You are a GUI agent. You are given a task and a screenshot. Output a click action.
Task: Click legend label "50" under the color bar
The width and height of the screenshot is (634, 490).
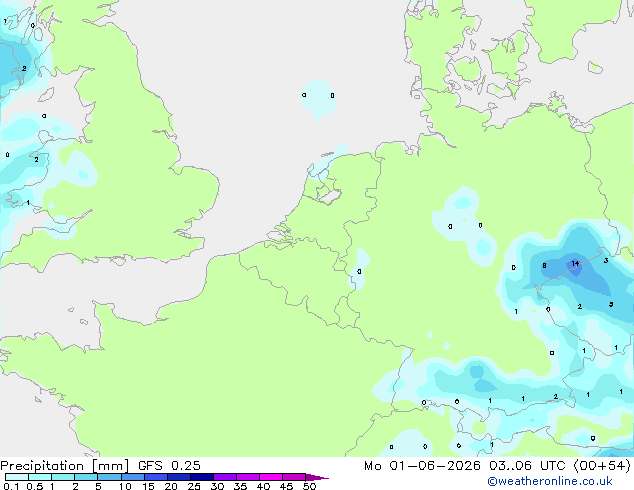[309, 486]
